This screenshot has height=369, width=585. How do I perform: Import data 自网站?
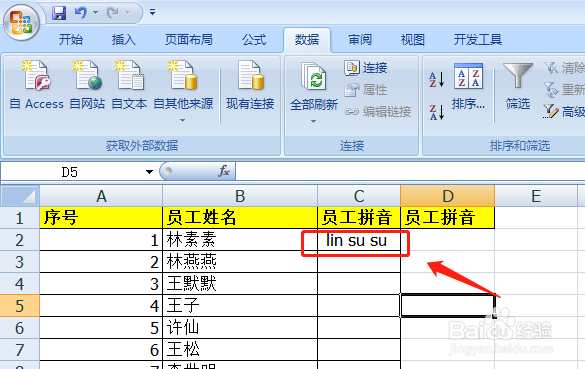[87, 85]
